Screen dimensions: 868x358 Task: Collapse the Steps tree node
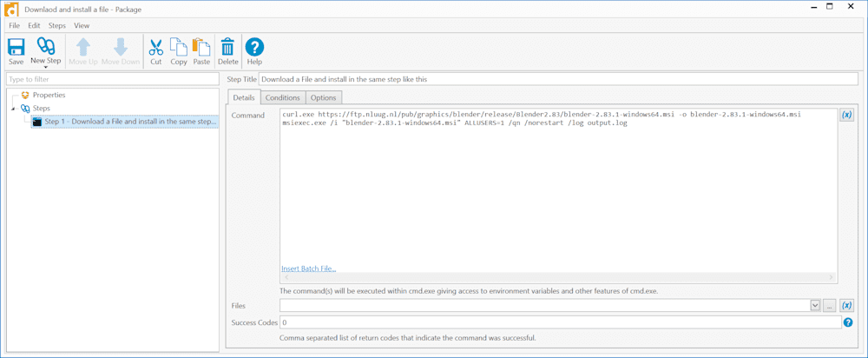pyautogui.click(x=13, y=109)
